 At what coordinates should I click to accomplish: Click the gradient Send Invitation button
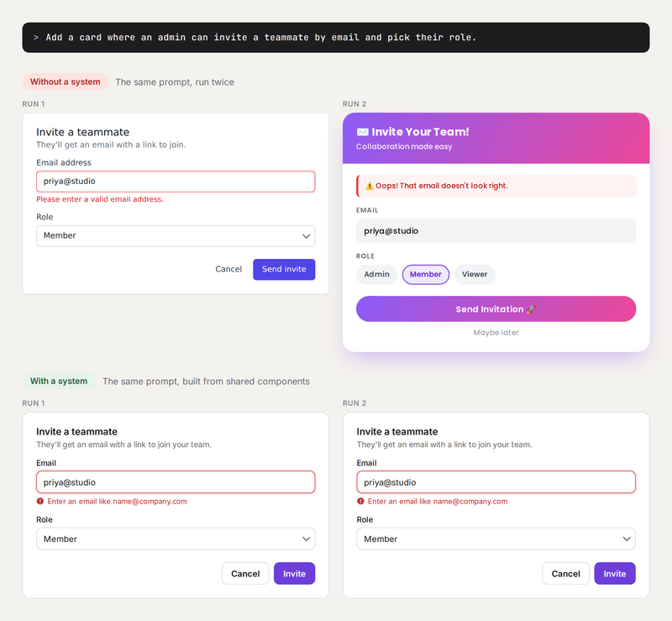pyautogui.click(x=496, y=308)
